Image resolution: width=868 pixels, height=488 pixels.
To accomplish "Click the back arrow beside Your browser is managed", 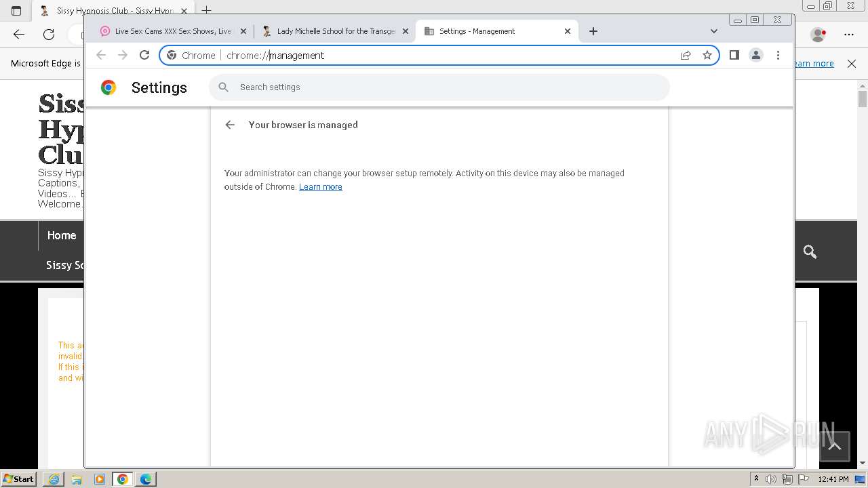I will tap(230, 125).
